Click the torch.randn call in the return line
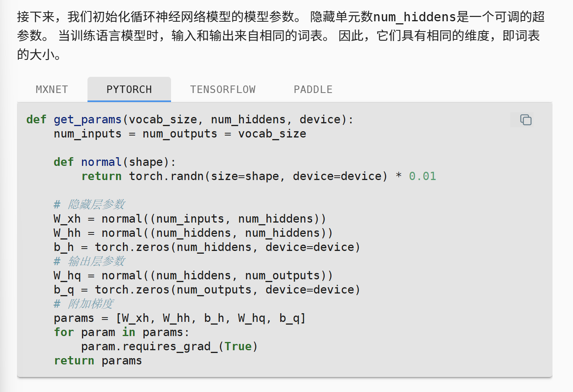Viewport: 573px width, 392px height. tap(166, 176)
